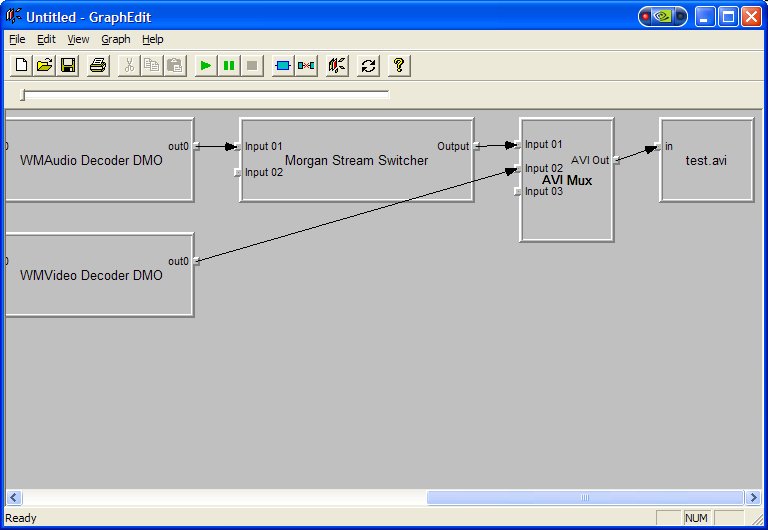Click the seek bar slider thumb
The width and height of the screenshot is (768, 530).
click(23, 95)
